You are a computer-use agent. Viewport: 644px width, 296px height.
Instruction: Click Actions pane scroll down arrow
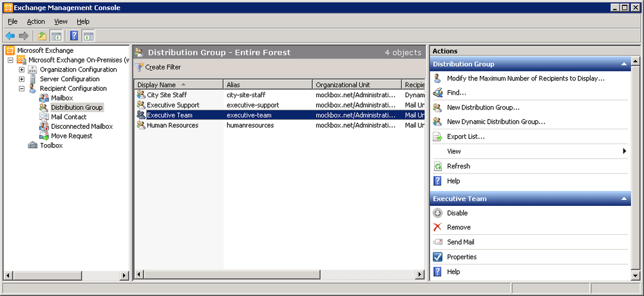(636, 275)
